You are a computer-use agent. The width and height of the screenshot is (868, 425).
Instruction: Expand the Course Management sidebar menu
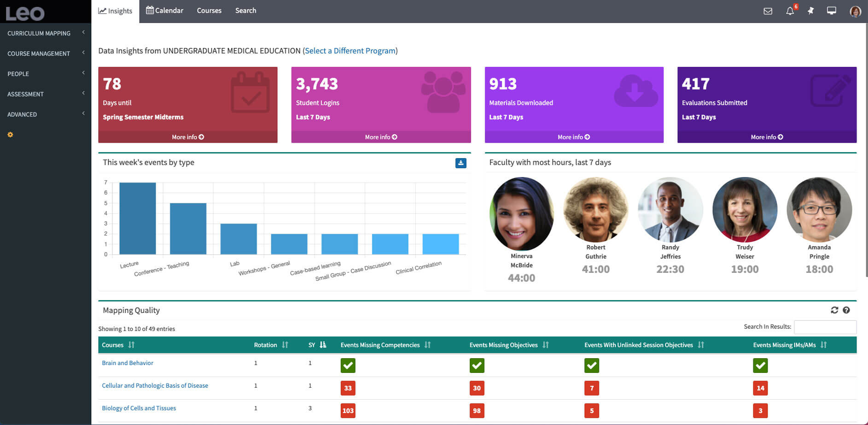pos(45,53)
